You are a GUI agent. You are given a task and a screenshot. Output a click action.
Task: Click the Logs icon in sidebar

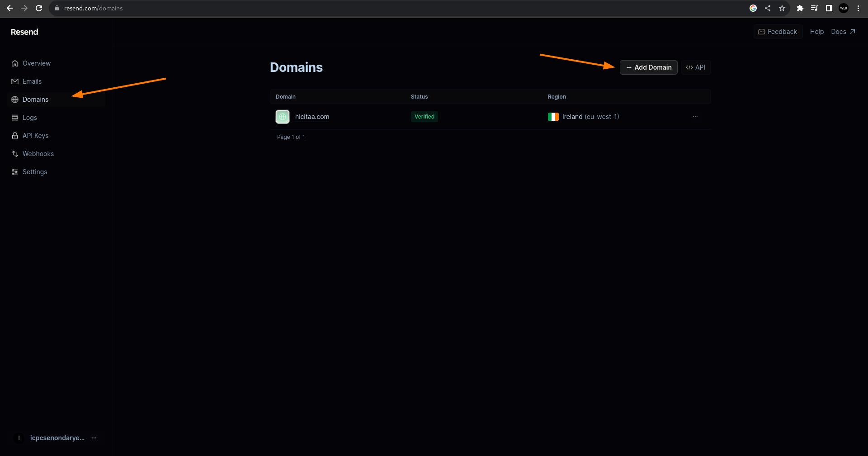pyautogui.click(x=15, y=118)
